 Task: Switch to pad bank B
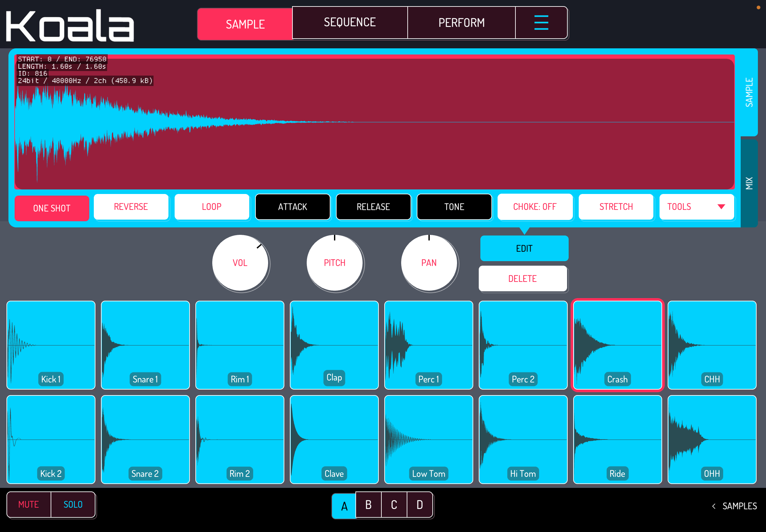(x=368, y=505)
